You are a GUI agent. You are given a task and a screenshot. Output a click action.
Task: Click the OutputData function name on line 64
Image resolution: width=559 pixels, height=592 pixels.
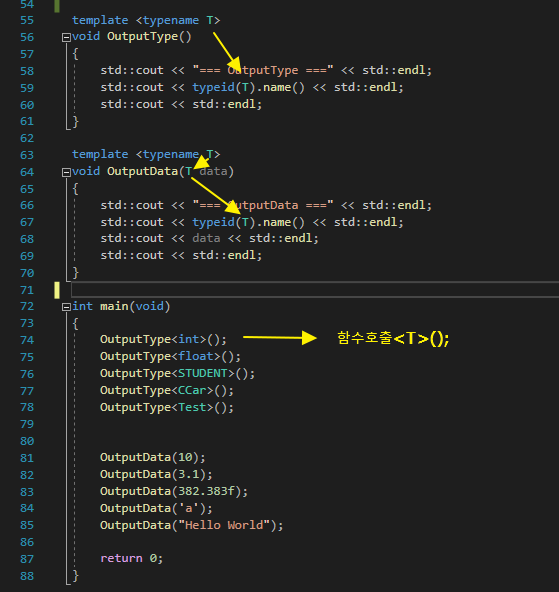142,171
